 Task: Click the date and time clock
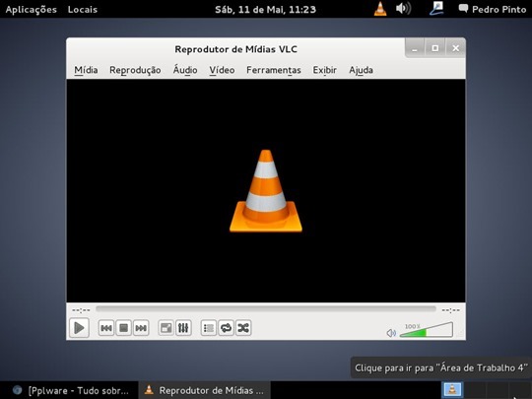pyautogui.click(x=265, y=9)
